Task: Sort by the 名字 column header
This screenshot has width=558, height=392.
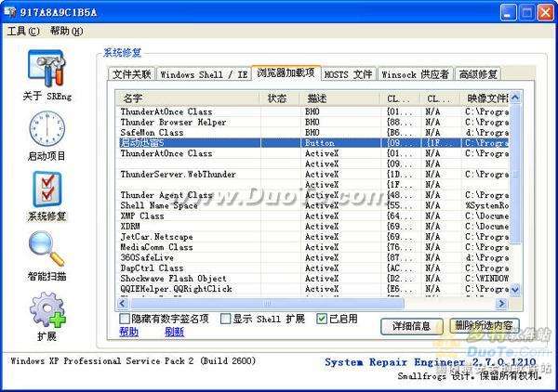Action: click(188, 98)
